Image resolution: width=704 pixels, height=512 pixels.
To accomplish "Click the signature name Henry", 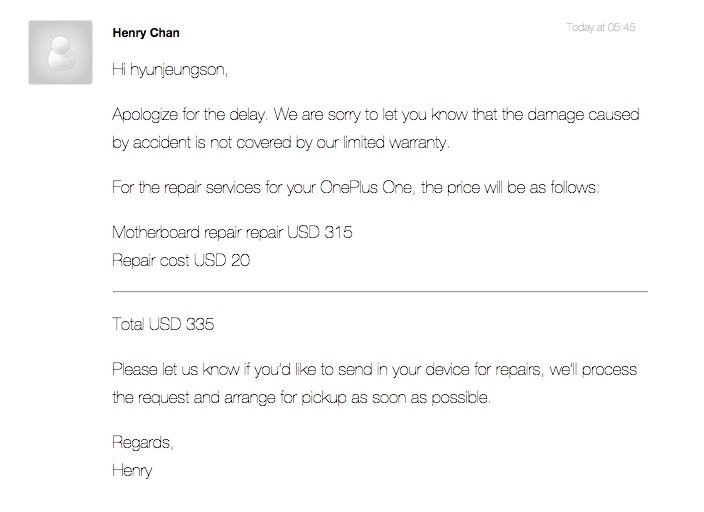I will click(x=132, y=471).
